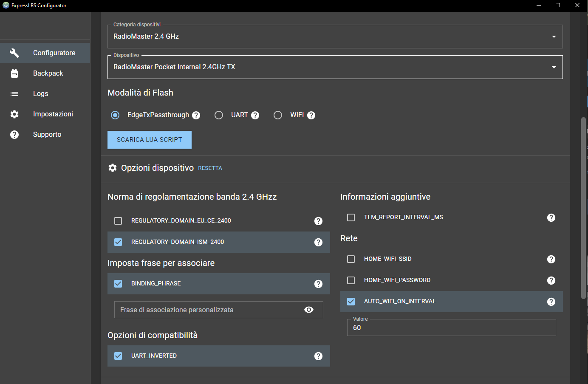588x384 pixels.
Task: Open help for UART flash mode
Action: click(x=255, y=115)
